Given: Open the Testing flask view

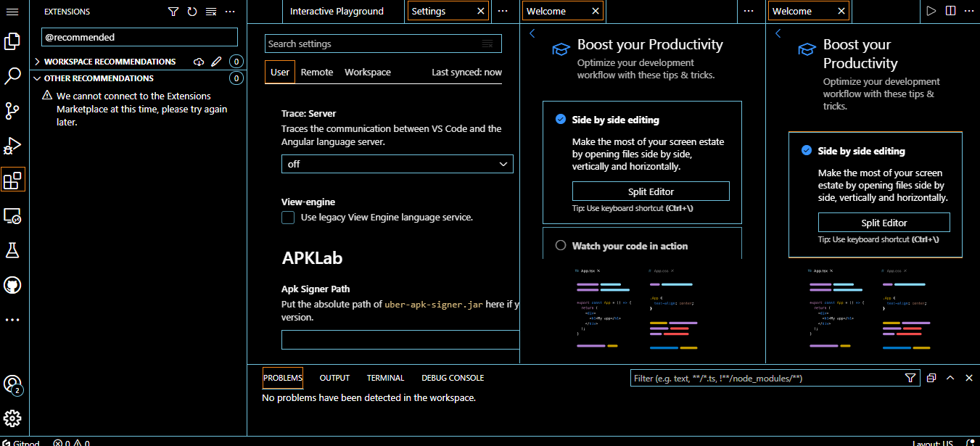Looking at the screenshot, I should [x=12, y=250].
